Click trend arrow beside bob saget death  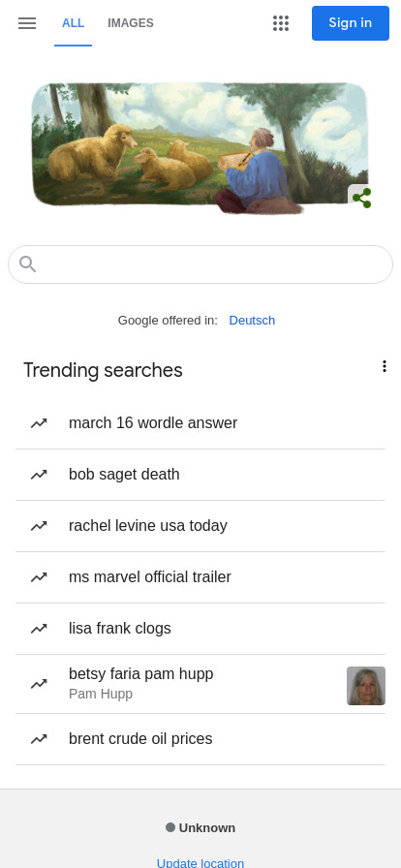pyautogui.click(x=39, y=475)
